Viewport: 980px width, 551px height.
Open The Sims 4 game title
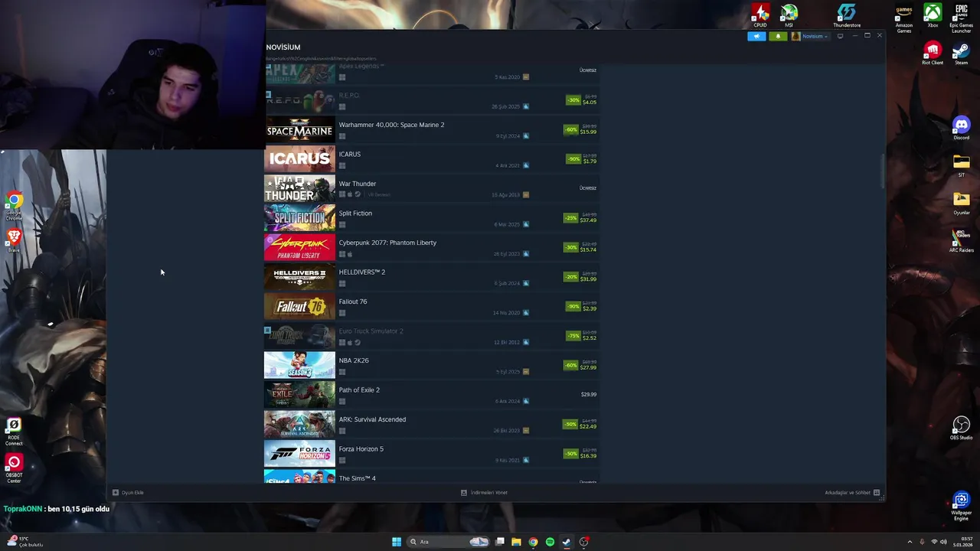358,478
